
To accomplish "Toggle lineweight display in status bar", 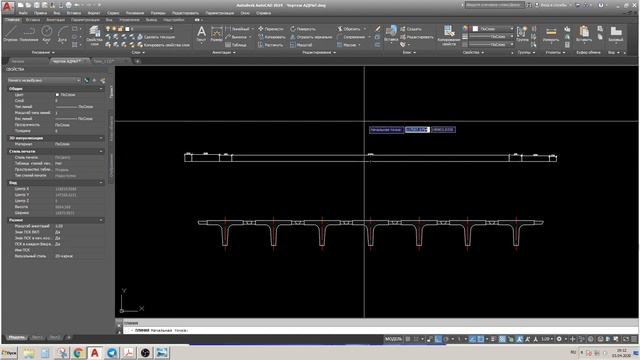I will point(493,339).
